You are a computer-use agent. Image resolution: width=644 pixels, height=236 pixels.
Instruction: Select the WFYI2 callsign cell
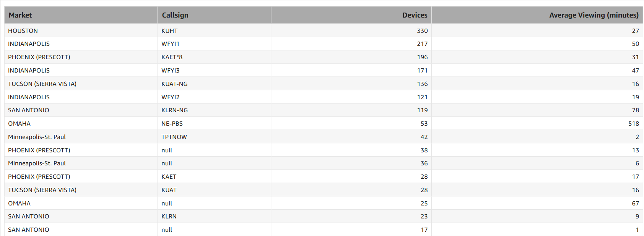coord(170,97)
